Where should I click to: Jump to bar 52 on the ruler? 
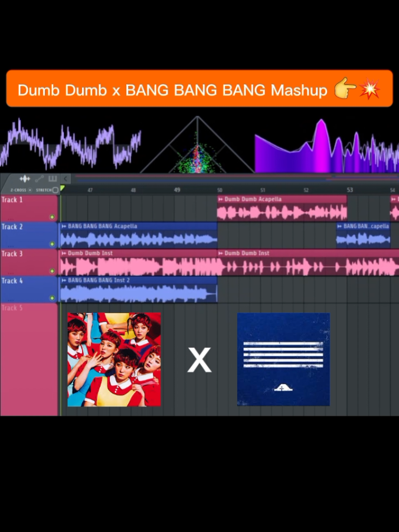click(x=306, y=190)
